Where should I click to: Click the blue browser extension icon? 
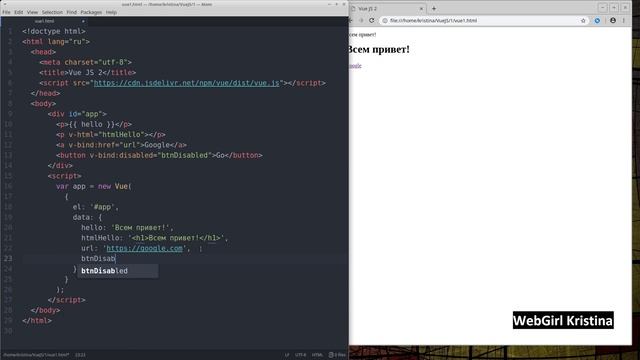click(597, 20)
